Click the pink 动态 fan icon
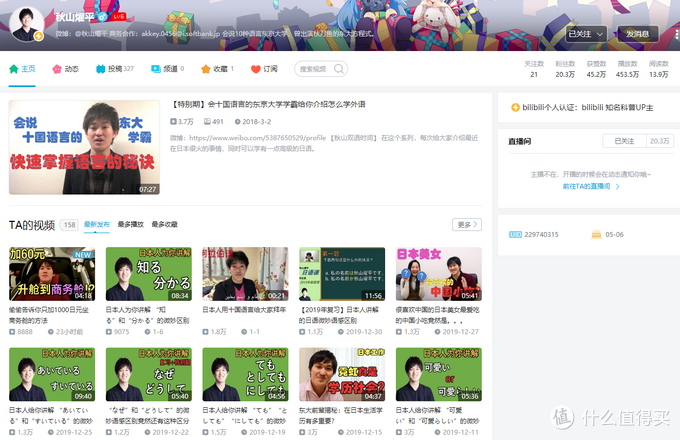 tap(57, 69)
